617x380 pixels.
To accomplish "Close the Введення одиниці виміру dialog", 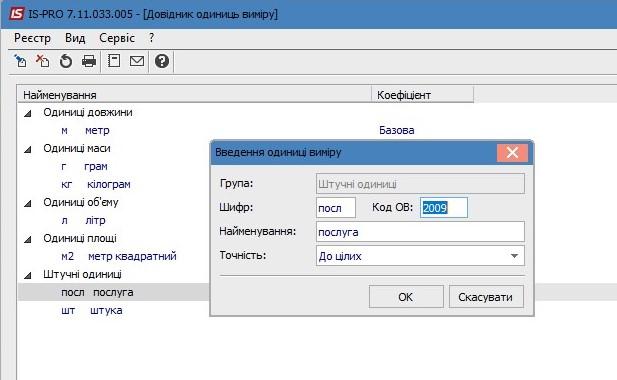I will pyautogui.click(x=512, y=153).
